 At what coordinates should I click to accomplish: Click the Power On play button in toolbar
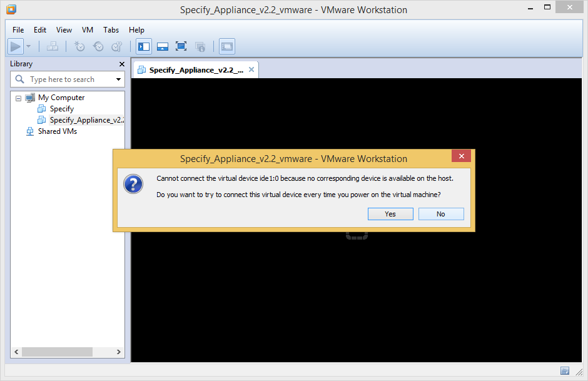pos(16,46)
